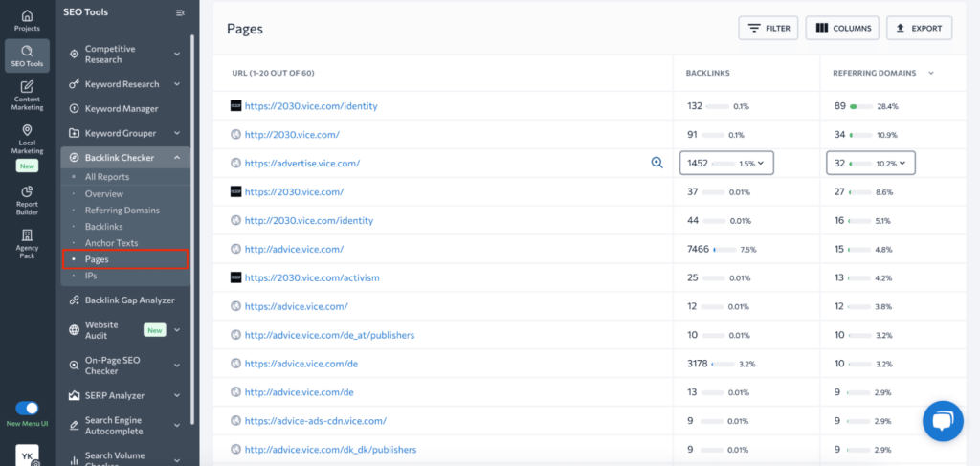This screenshot has height=466, width=980.
Task: Click backlinks value 7466
Action: (x=698, y=249)
